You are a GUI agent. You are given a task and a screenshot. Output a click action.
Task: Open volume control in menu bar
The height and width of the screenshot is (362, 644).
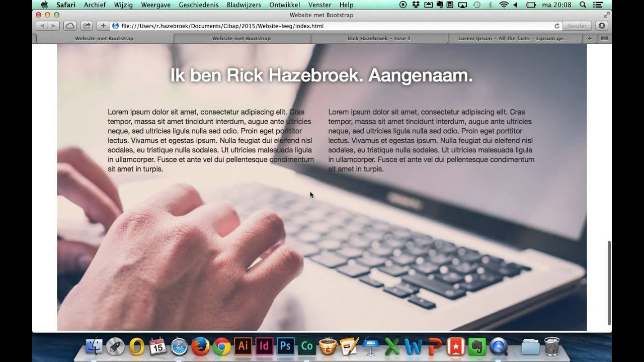[x=515, y=5]
